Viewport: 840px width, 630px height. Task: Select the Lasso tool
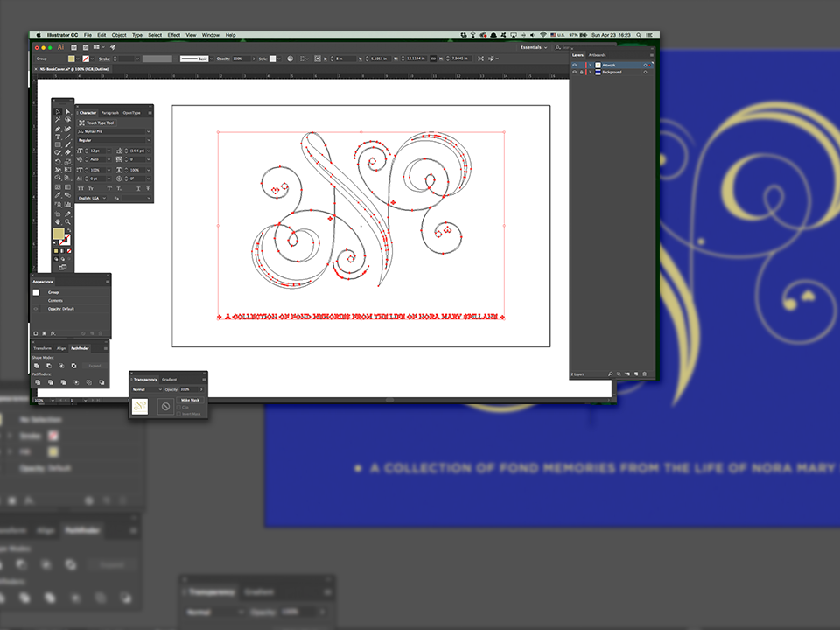(67, 120)
